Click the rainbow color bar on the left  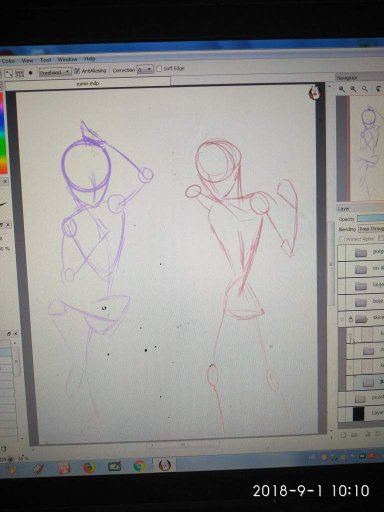[x=3, y=133]
